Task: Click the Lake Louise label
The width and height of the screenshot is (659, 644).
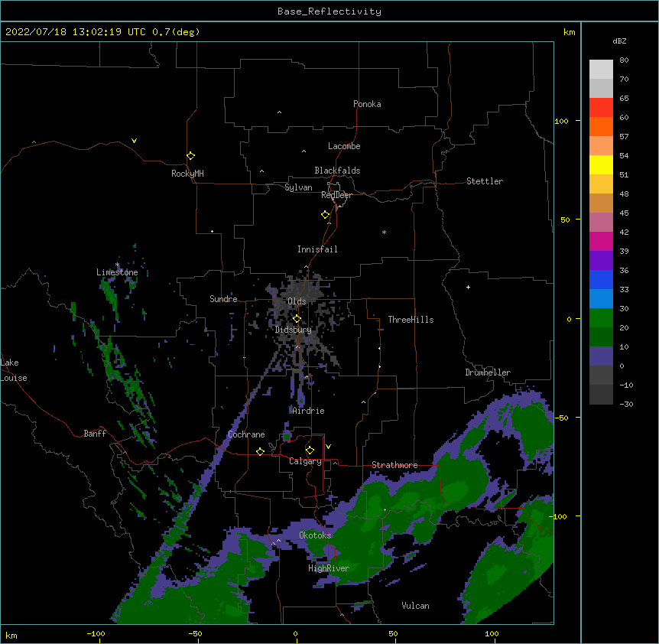Action: [x=14, y=370]
